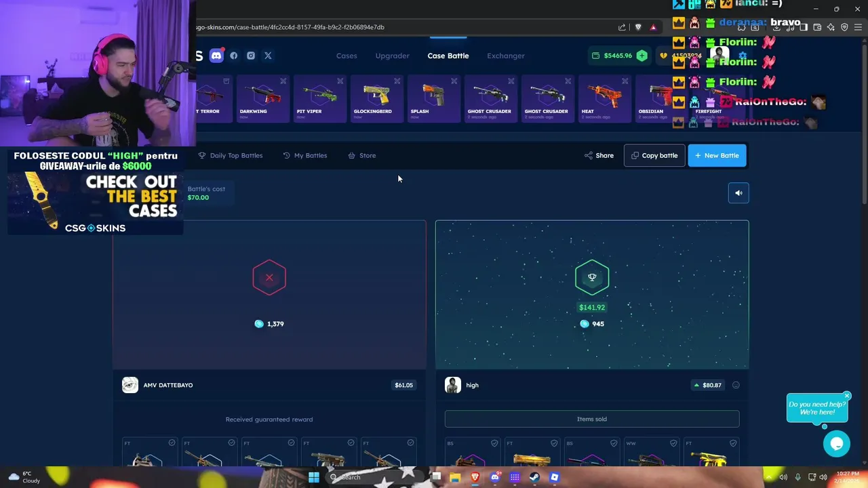Image resolution: width=868 pixels, height=488 pixels.
Task: Click the Copy battle button
Action: [x=654, y=155]
